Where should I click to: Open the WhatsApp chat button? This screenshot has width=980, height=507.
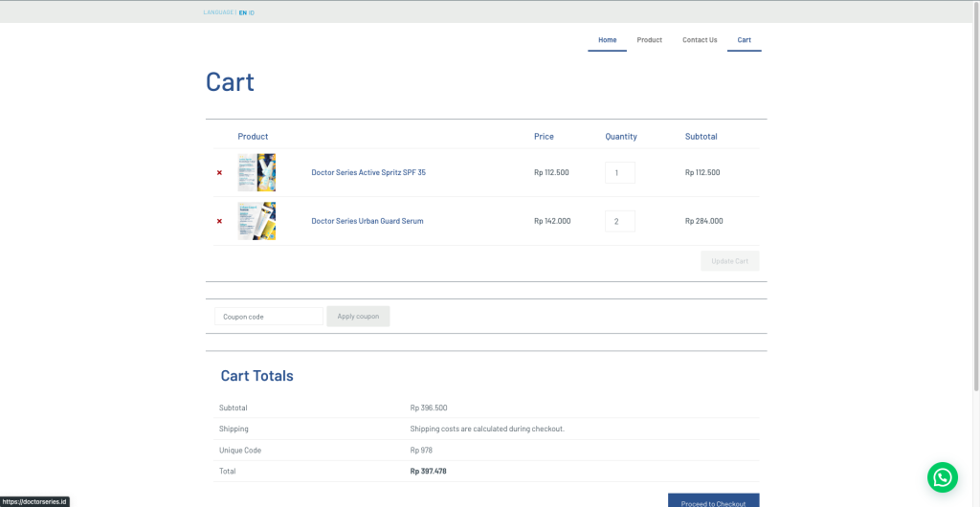pos(942,477)
